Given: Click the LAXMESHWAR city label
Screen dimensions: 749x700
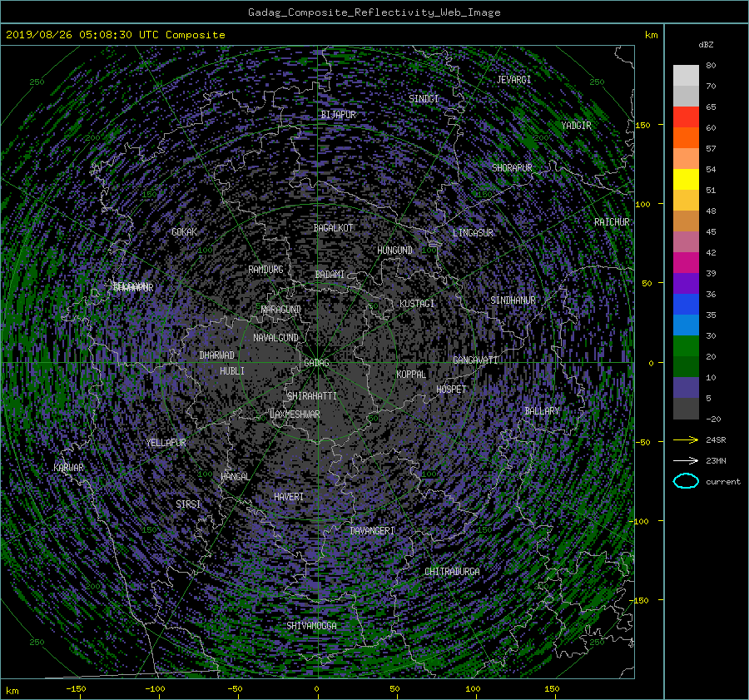Looking at the screenshot, I should 295,415.
